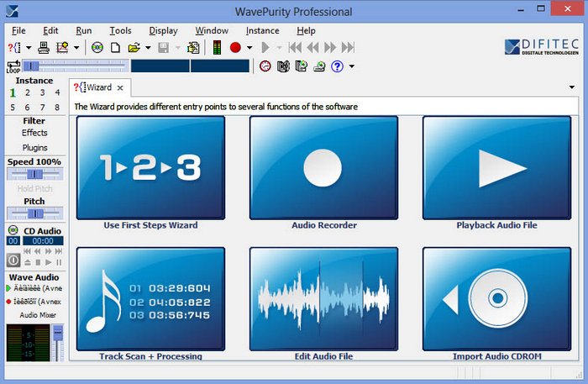
Task: Click the CD disc icon in toolbar
Action: tap(97, 48)
